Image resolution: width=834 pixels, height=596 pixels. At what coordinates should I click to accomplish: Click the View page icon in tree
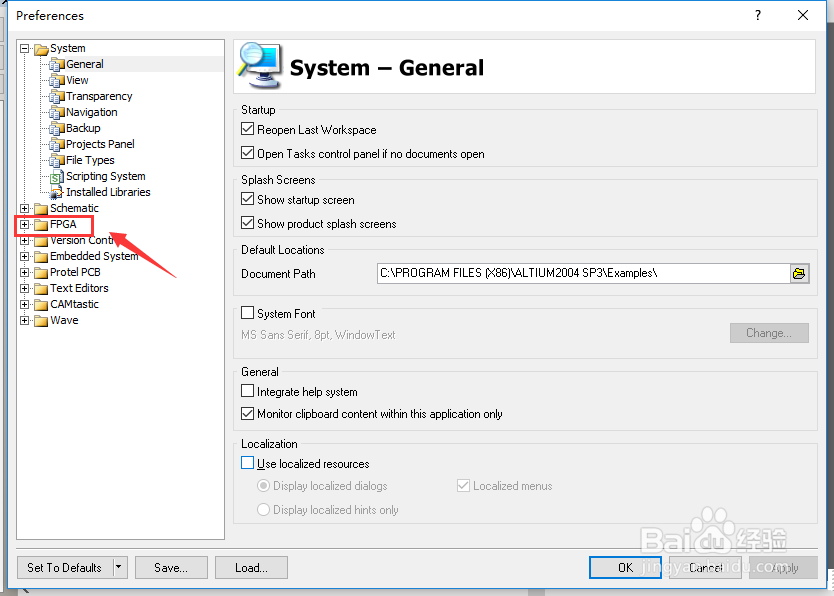point(56,80)
